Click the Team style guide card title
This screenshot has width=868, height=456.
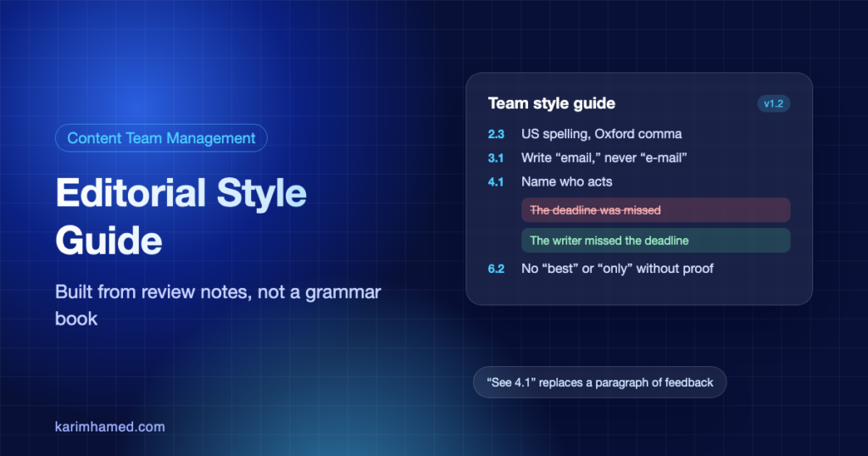(551, 103)
